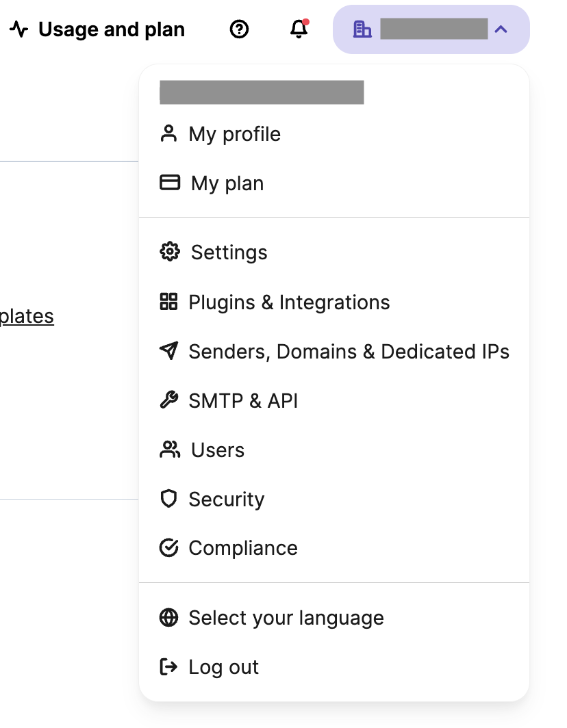Image resolution: width=567 pixels, height=728 pixels.
Task: Collapse the account menu chevron
Action: point(501,29)
